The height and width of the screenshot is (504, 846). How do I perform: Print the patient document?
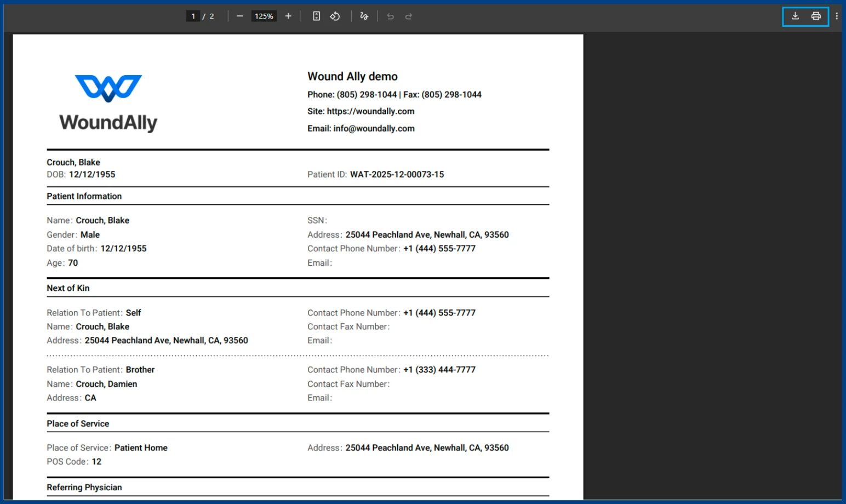coord(816,16)
